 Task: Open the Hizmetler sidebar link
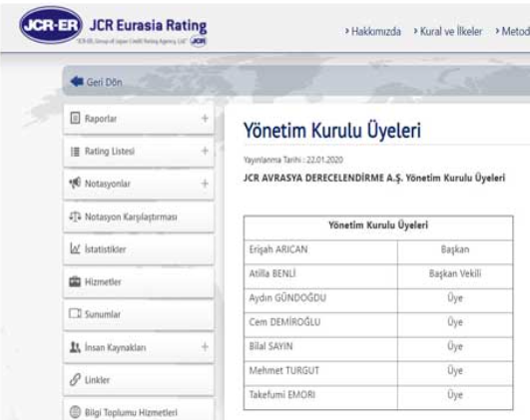(103, 281)
